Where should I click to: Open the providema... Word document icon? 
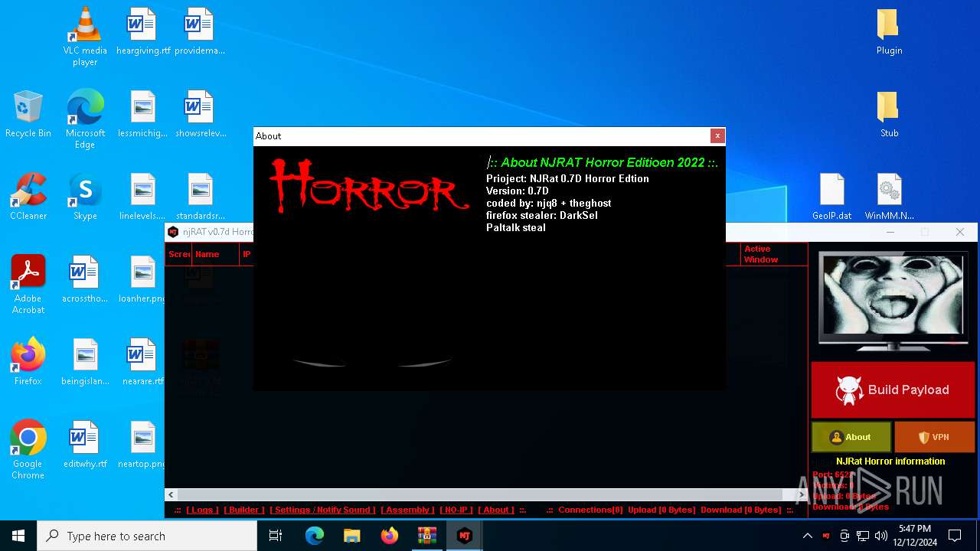tap(200, 31)
